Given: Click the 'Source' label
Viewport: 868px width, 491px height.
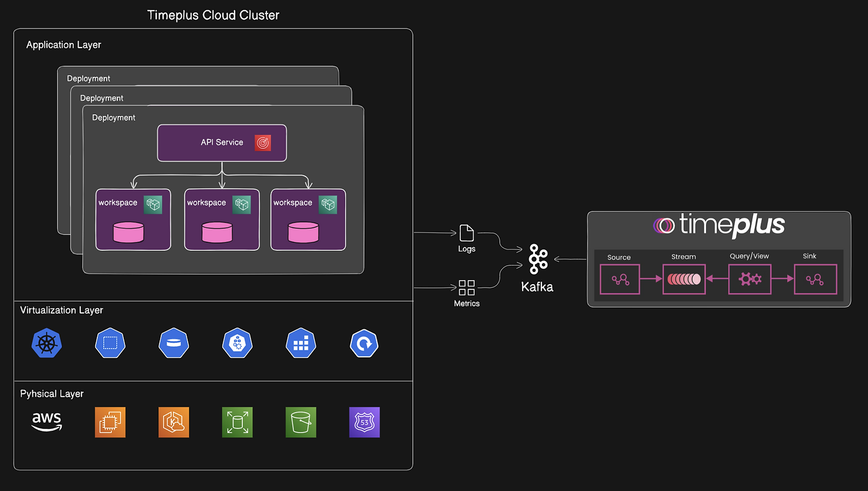Looking at the screenshot, I should click(x=619, y=257).
